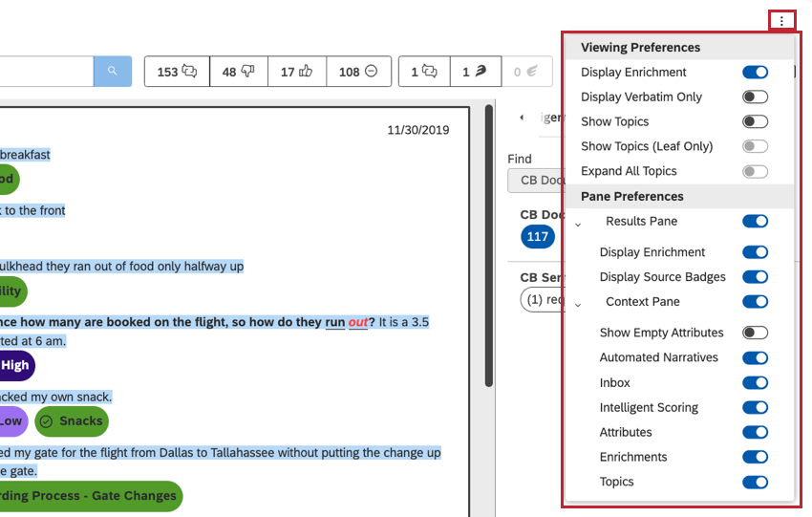Enable Display Verbatim Only switch

(755, 97)
